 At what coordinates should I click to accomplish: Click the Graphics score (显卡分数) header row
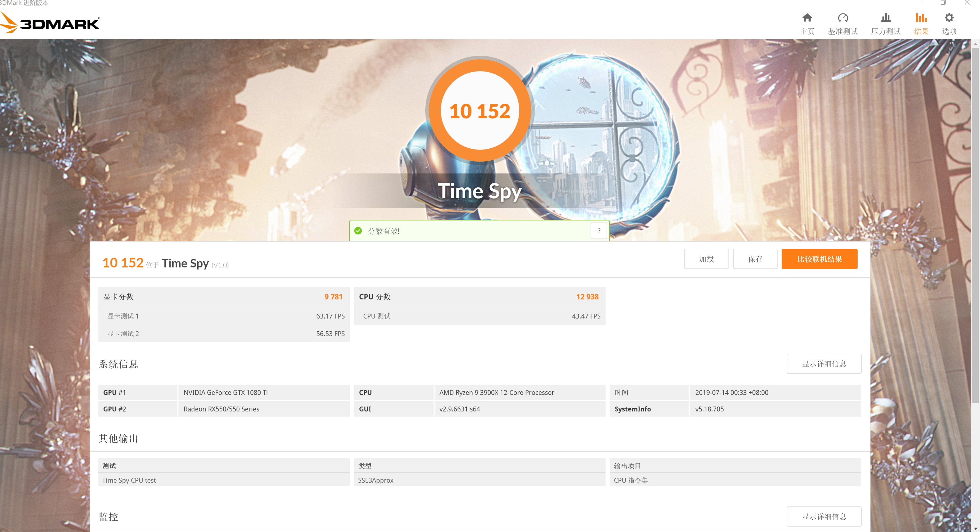pos(224,297)
